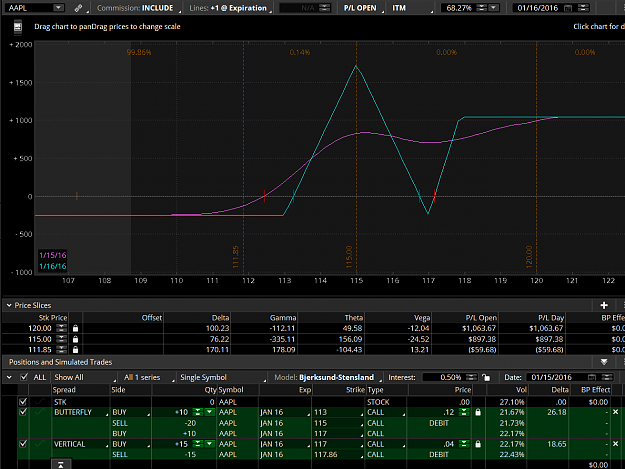Viewport: 625px width, 469px height.
Task: Uncheck the STK row checkbox
Action: [23, 402]
